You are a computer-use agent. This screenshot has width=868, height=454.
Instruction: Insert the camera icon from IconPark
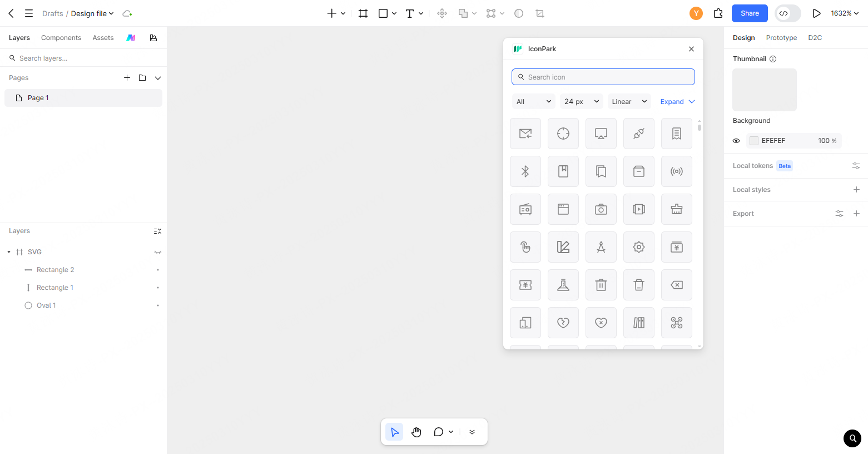(601, 209)
